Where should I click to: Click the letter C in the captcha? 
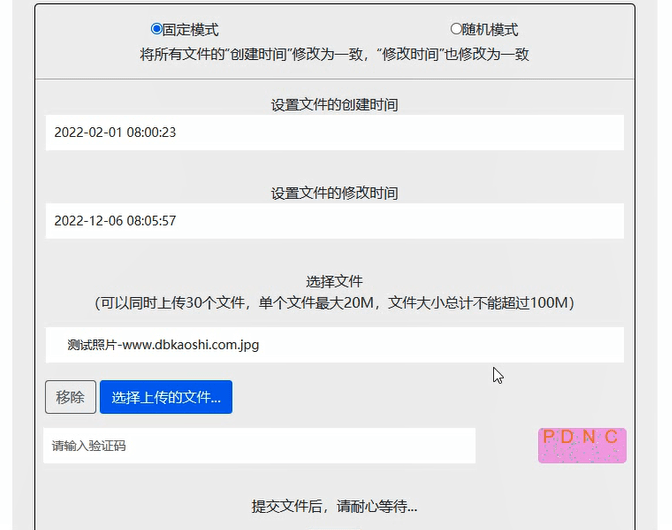(x=611, y=437)
